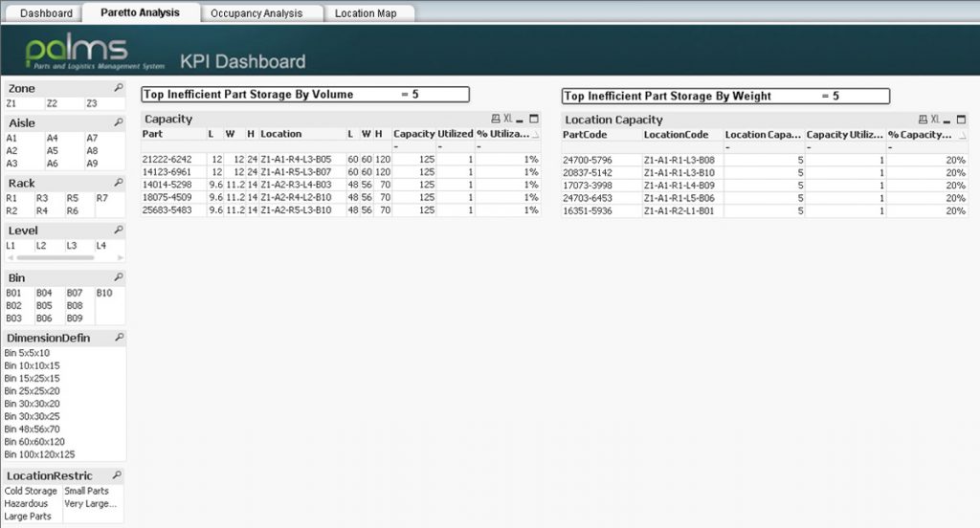Select Hazardous in LocationRestric filter
Image resolution: width=980 pixels, height=528 pixels.
[x=26, y=503]
